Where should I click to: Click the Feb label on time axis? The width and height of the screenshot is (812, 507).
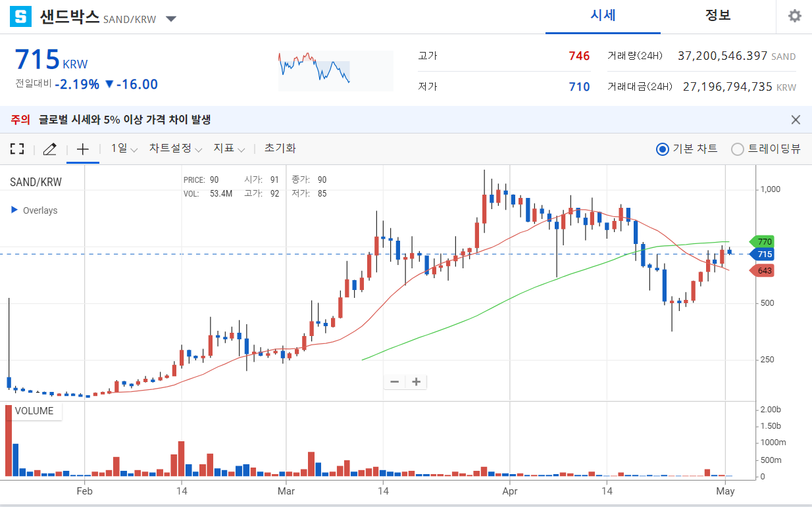84,491
